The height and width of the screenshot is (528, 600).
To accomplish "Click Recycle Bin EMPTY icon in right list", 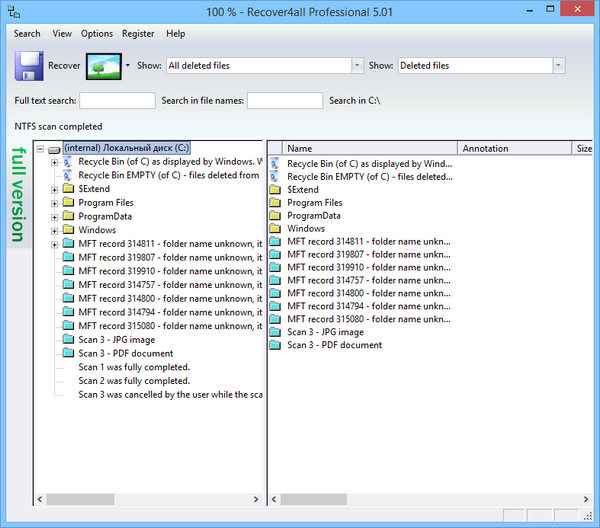I will [275, 176].
